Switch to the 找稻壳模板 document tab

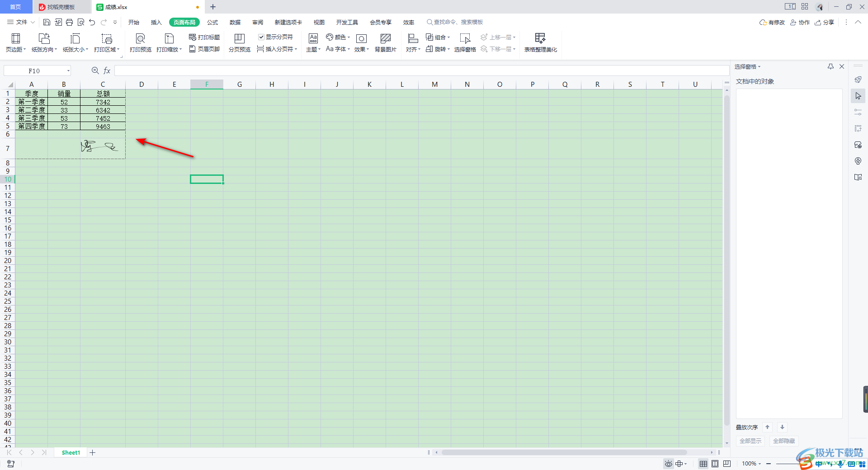coord(61,7)
